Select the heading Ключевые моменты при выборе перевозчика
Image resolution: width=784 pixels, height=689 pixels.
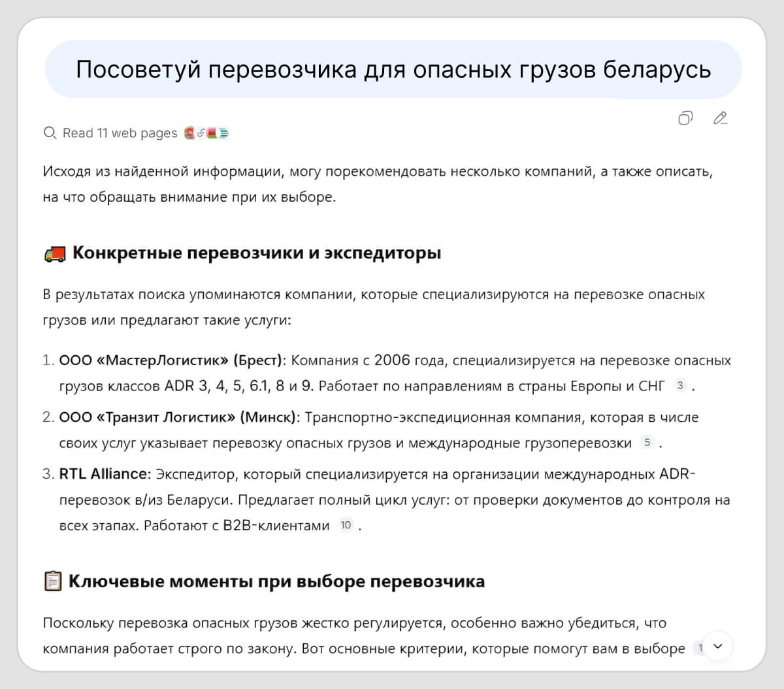click(x=277, y=581)
